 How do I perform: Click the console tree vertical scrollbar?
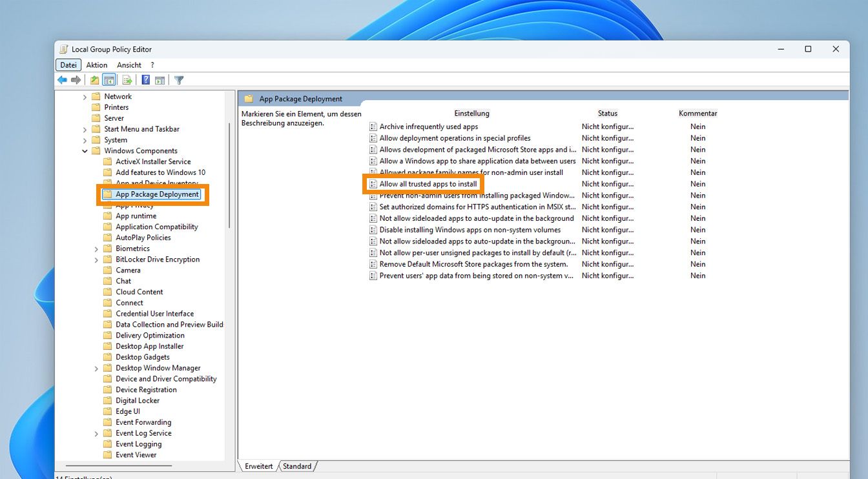pos(229,174)
